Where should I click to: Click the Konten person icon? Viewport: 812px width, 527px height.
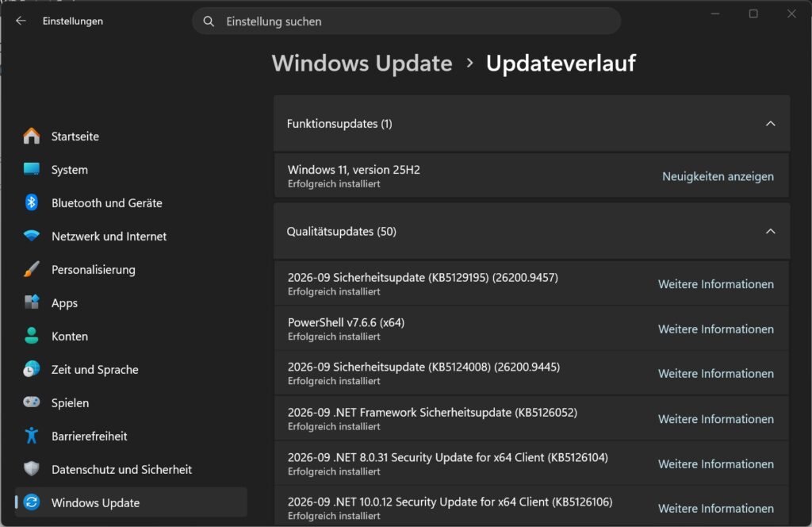(32, 336)
